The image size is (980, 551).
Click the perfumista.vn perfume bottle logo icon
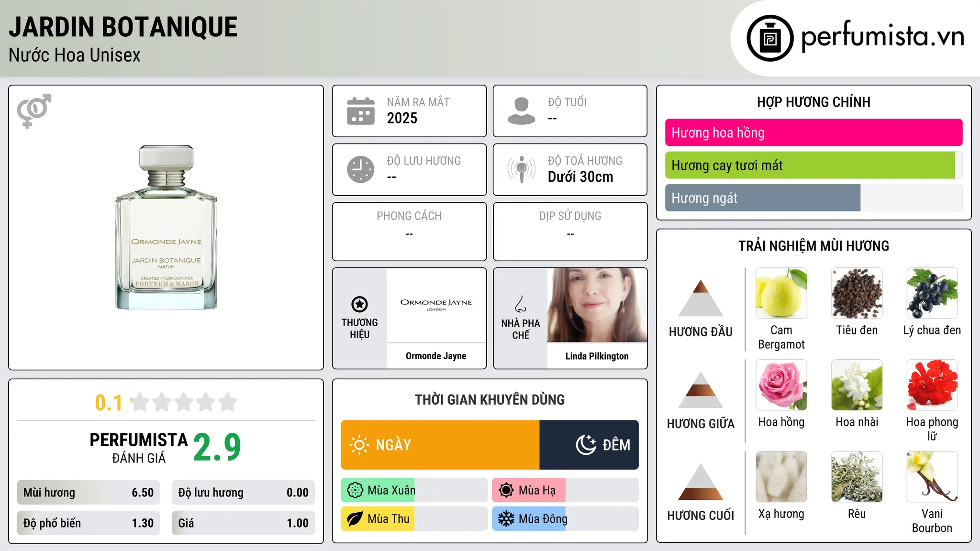coord(770,38)
